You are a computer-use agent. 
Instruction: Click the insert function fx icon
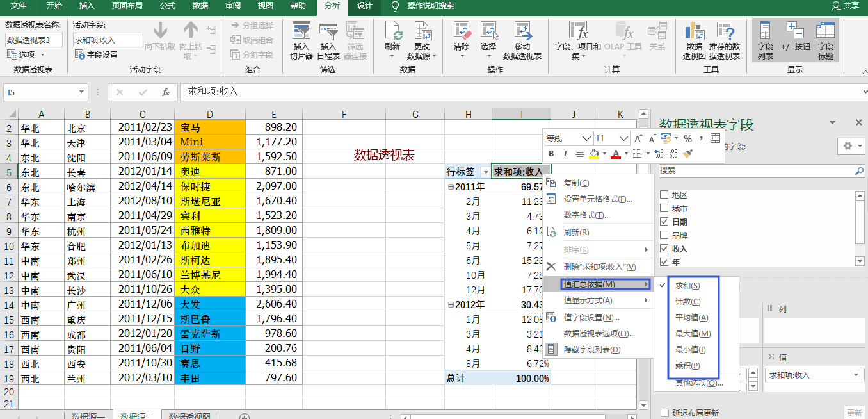[166, 92]
